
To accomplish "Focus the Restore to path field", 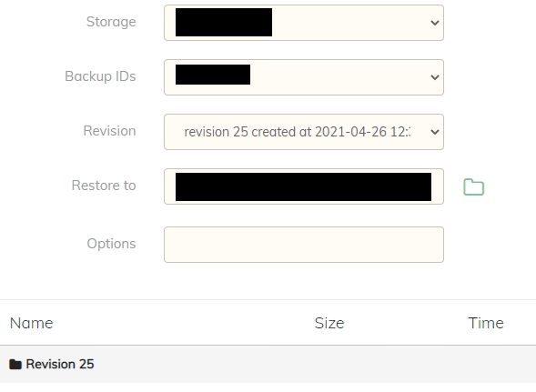I will point(304,186).
